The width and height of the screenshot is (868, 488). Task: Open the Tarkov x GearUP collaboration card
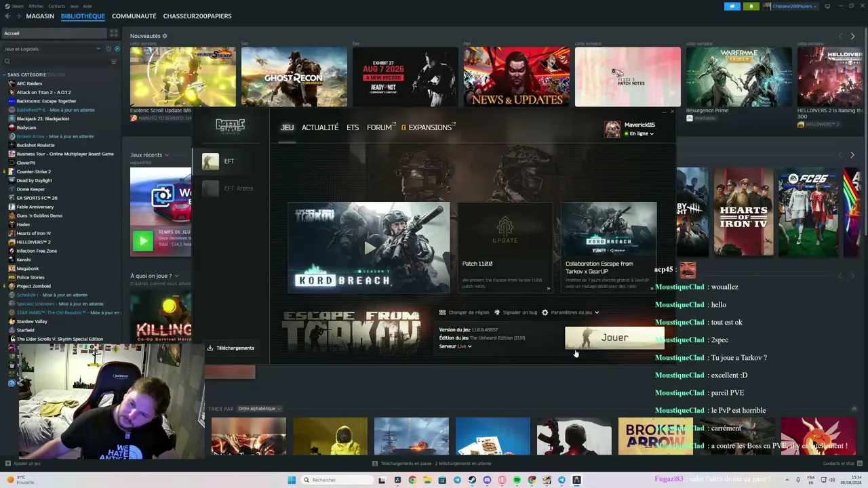[x=609, y=247]
